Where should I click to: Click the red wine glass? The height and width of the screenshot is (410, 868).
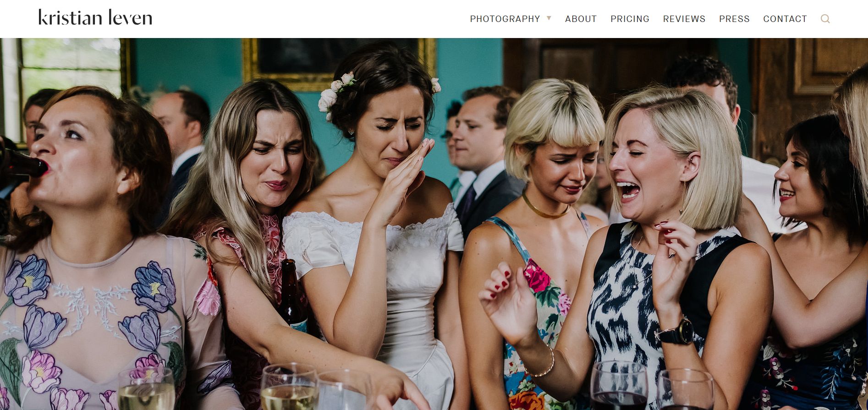click(x=619, y=385)
